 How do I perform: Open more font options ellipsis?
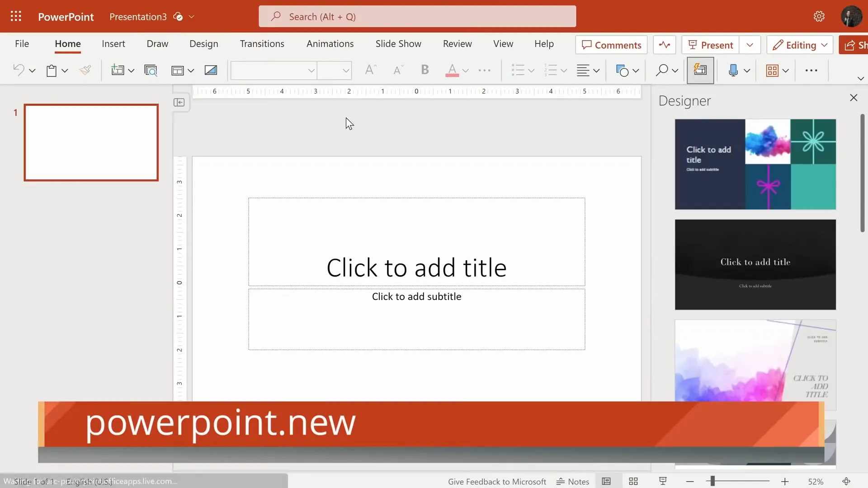[x=484, y=70]
